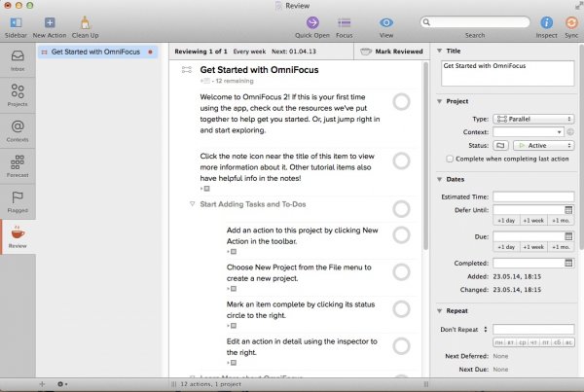Open the Don't Repeat popup
This screenshot has width=584, height=392.
pos(463,330)
